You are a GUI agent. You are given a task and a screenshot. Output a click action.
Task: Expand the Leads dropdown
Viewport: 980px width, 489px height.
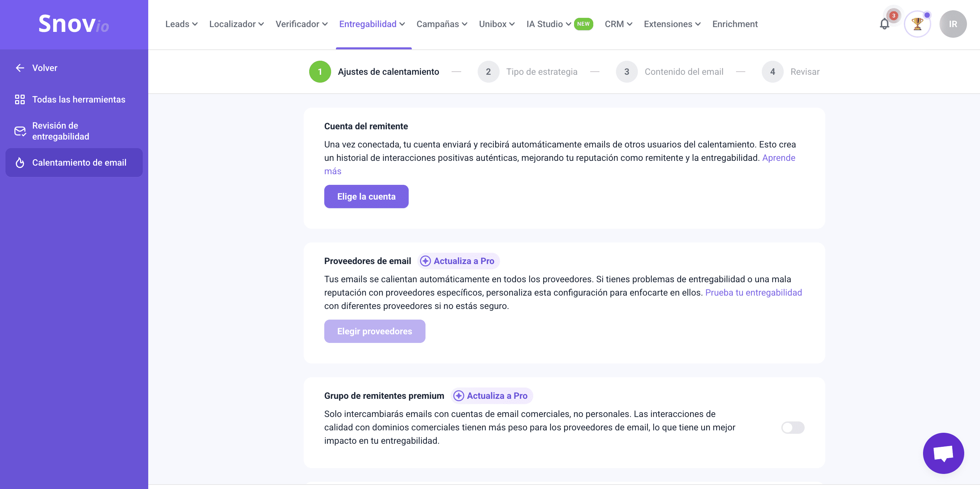[x=182, y=24]
